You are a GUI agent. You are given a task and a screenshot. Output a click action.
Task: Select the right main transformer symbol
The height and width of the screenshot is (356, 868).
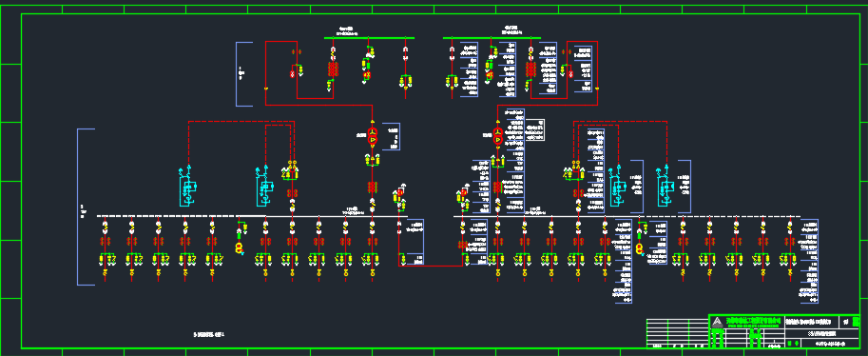[x=497, y=136]
